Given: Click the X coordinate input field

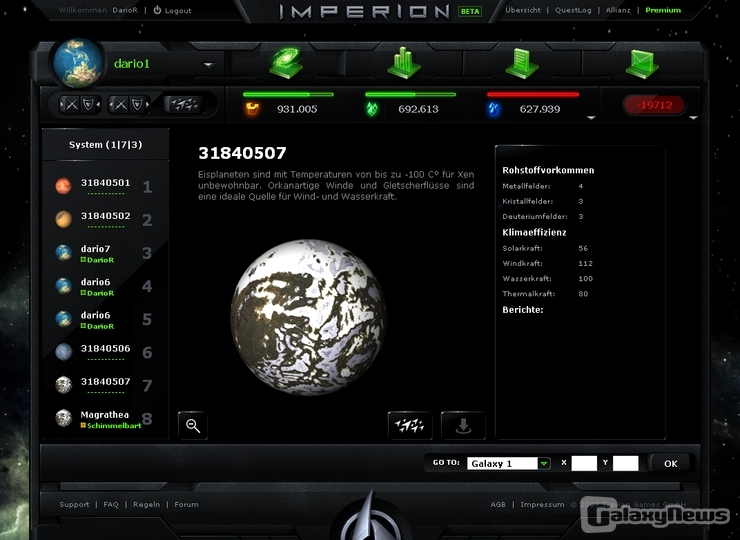Looking at the screenshot, I should [584, 463].
